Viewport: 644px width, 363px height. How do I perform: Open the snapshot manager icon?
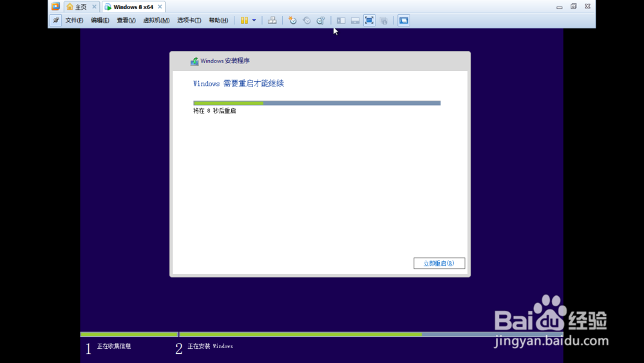(x=321, y=20)
